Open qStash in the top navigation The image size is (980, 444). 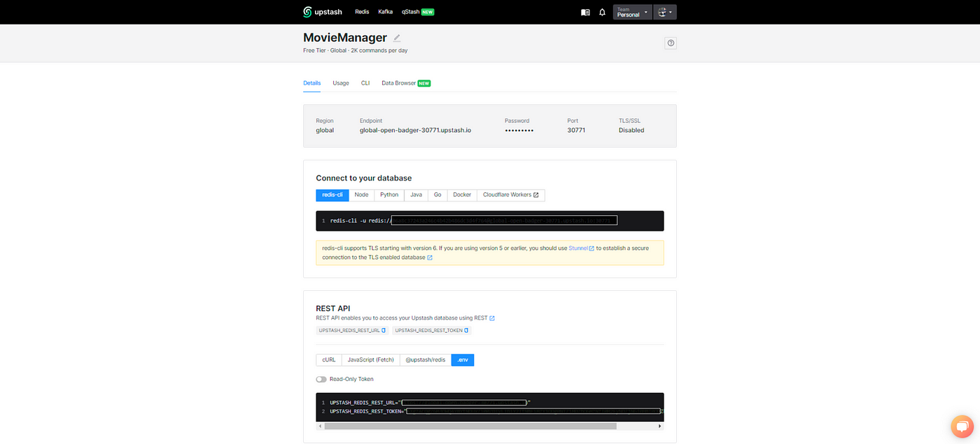tap(418, 12)
